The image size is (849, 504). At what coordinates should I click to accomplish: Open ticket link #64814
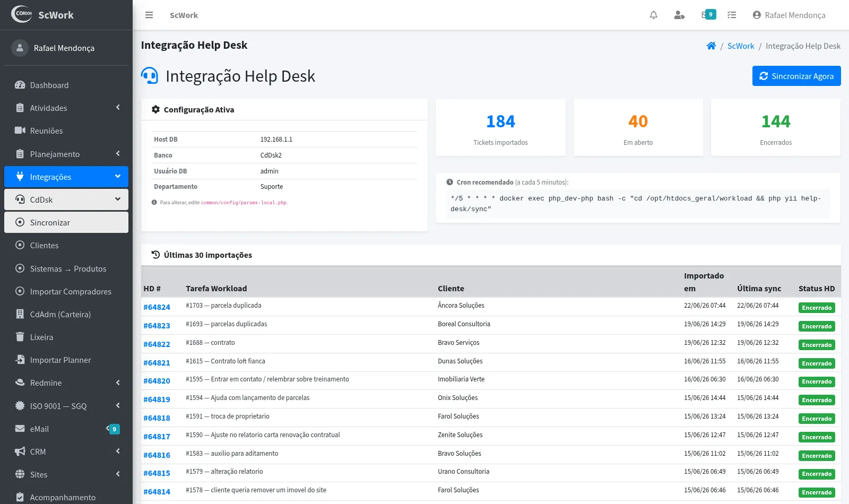[x=157, y=492]
